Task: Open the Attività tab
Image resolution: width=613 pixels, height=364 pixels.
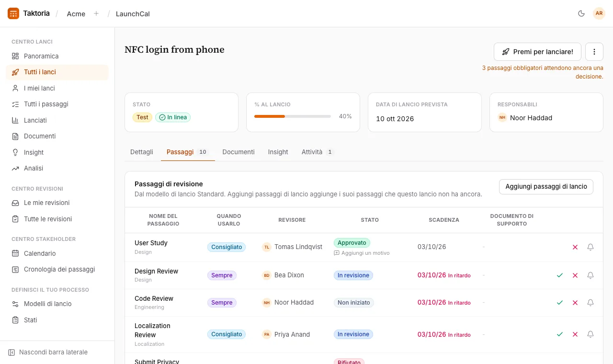Action: point(318,152)
